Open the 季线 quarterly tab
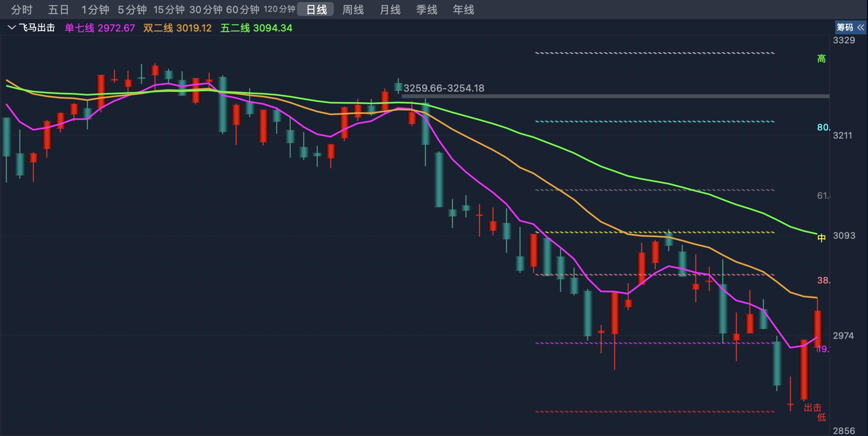 427,9
